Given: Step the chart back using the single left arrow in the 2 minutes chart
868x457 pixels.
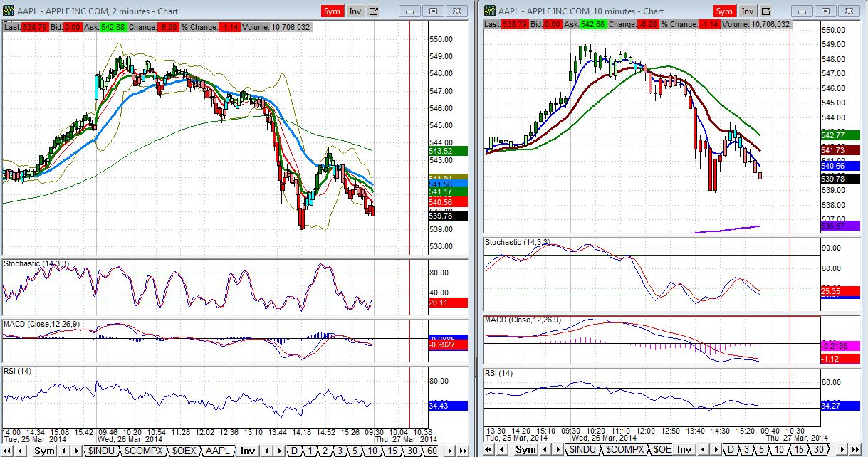Looking at the screenshot, I should pos(21,451).
